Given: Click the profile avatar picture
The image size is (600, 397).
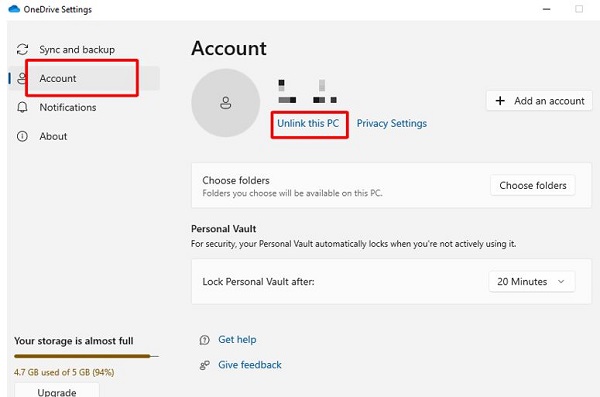Looking at the screenshot, I should click(x=226, y=103).
